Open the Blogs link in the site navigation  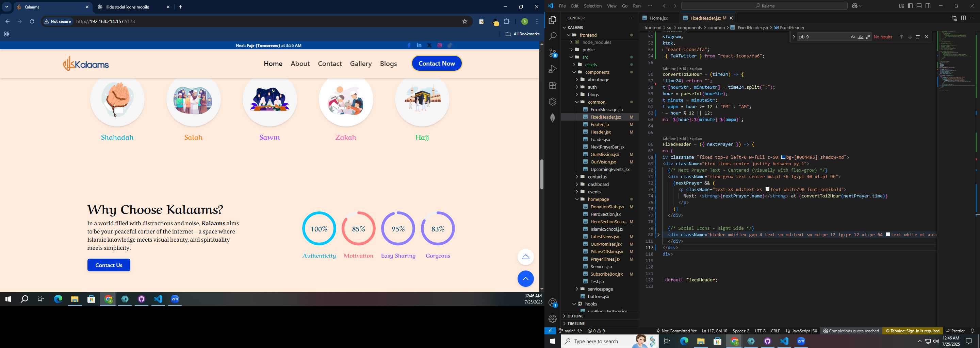click(388, 64)
